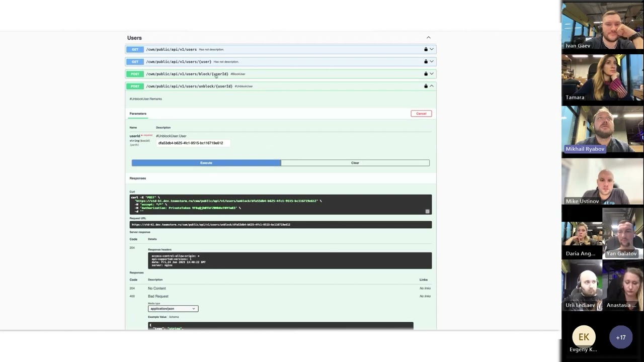
Task: Select Tamara's video tile
Action: click(603, 78)
